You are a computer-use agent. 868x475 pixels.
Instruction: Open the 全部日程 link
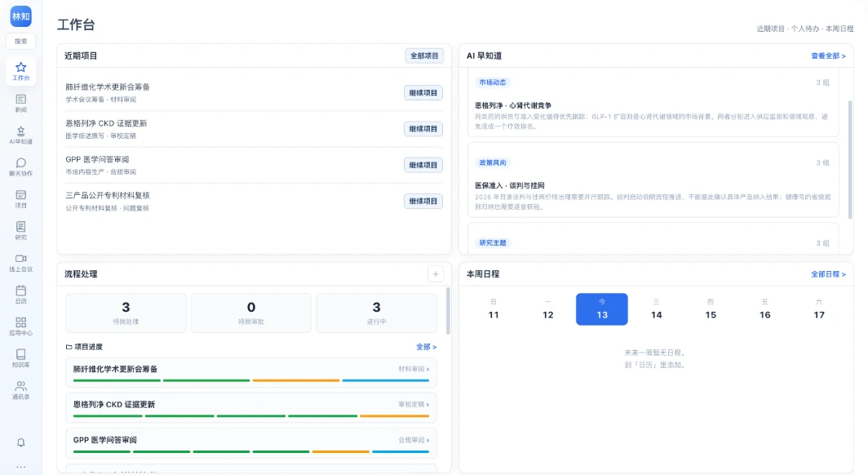[x=828, y=274]
